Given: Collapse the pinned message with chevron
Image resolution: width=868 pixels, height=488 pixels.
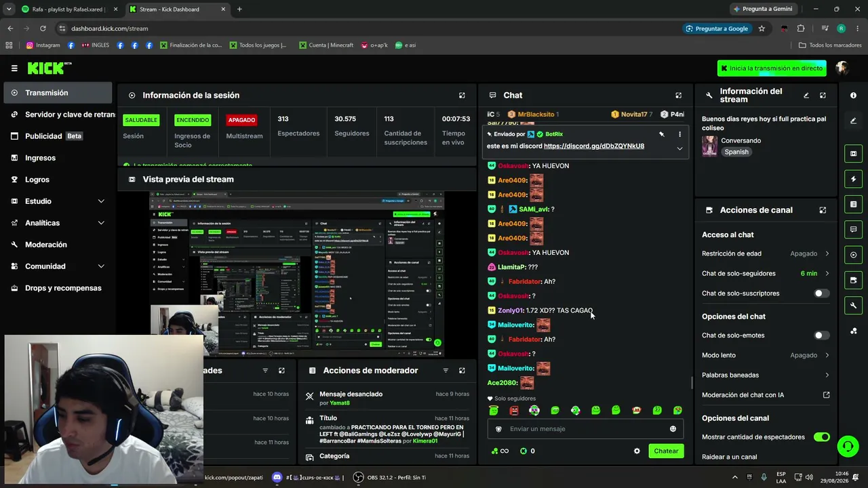Looking at the screenshot, I should point(679,149).
